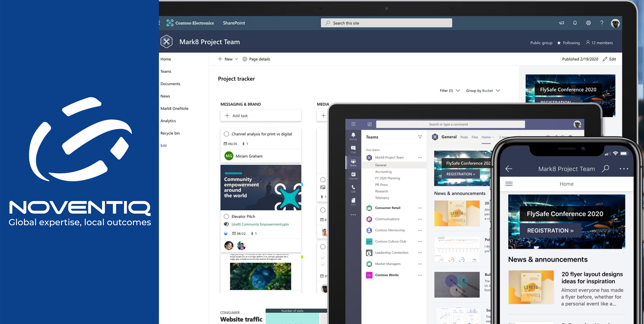
Task: Toggle the Following star
Action: point(559,43)
